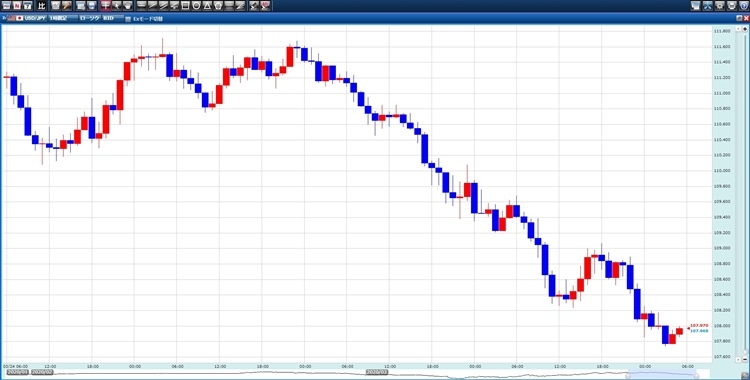Open the 1-hour timeframe dropdown
Image resolution: width=750 pixels, height=380 pixels.
63,18
